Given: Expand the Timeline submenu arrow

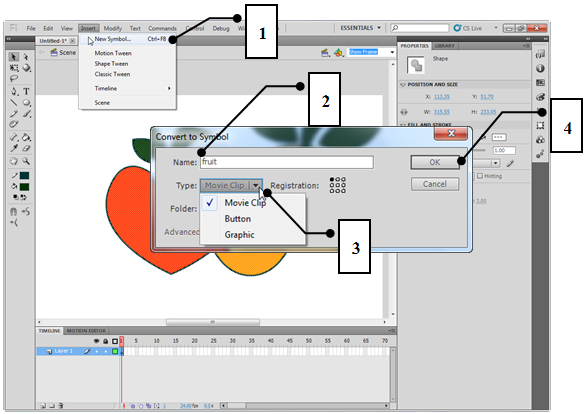Looking at the screenshot, I should point(169,88).
